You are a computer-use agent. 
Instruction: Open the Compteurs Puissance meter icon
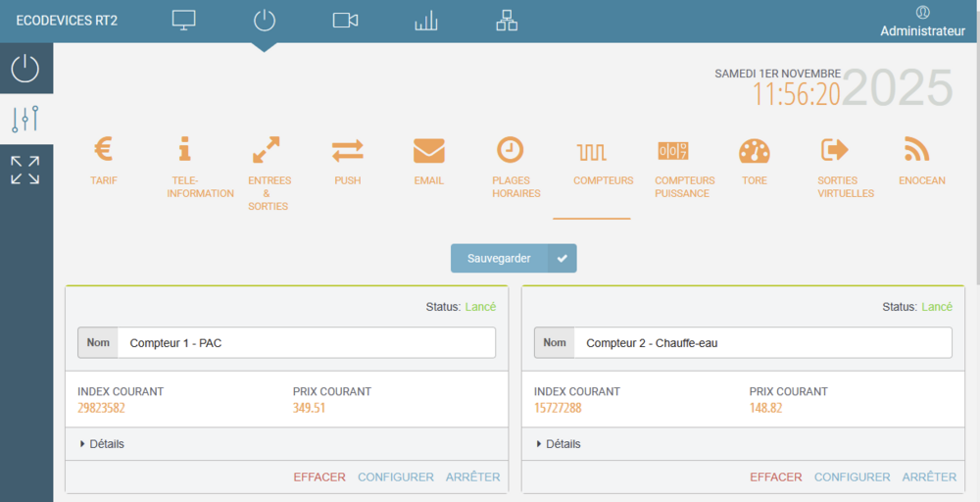672,150
